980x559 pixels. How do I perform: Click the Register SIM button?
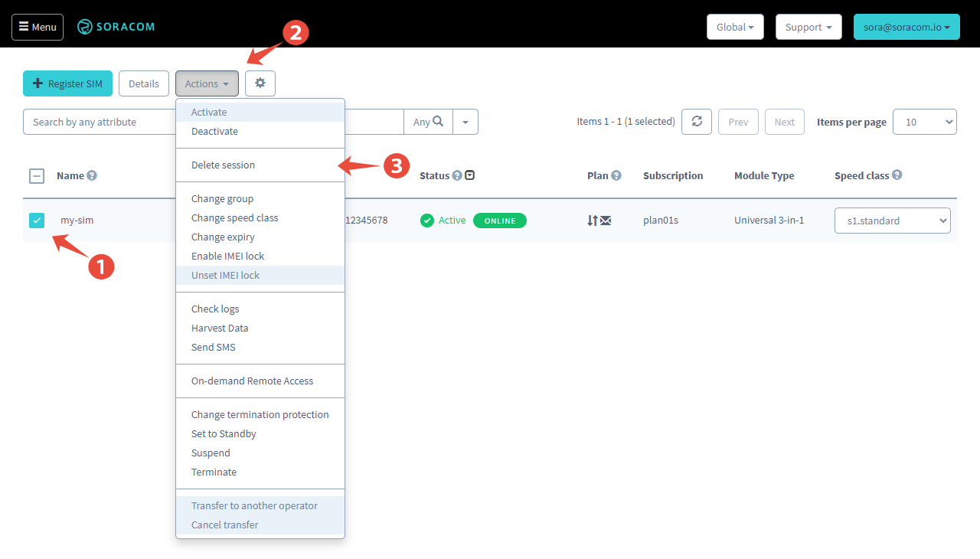pos(67,83)
